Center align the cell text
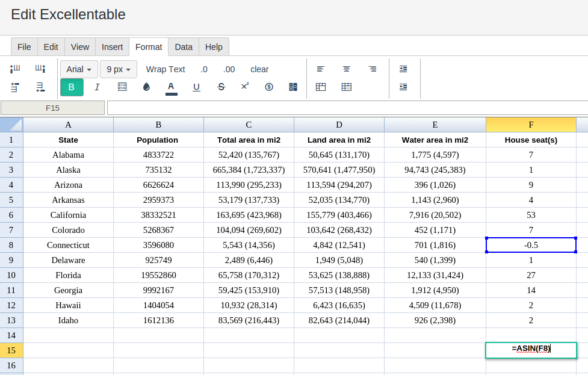Viewport: 588px width, 375px height. click(347, 69)
